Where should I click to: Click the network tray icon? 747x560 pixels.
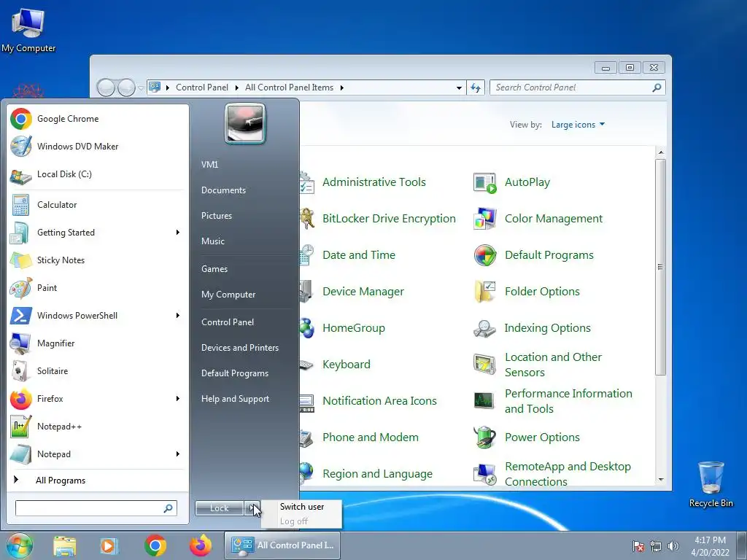tap(656, 546)
